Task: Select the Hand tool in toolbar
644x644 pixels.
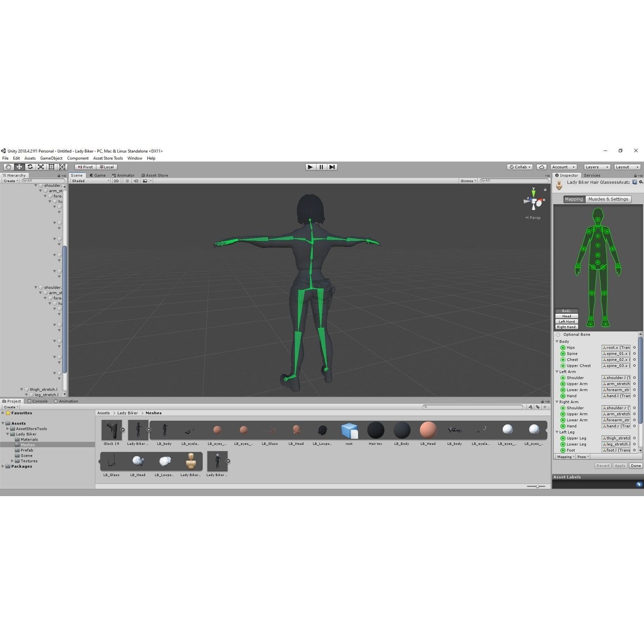Action: point(8,167)
